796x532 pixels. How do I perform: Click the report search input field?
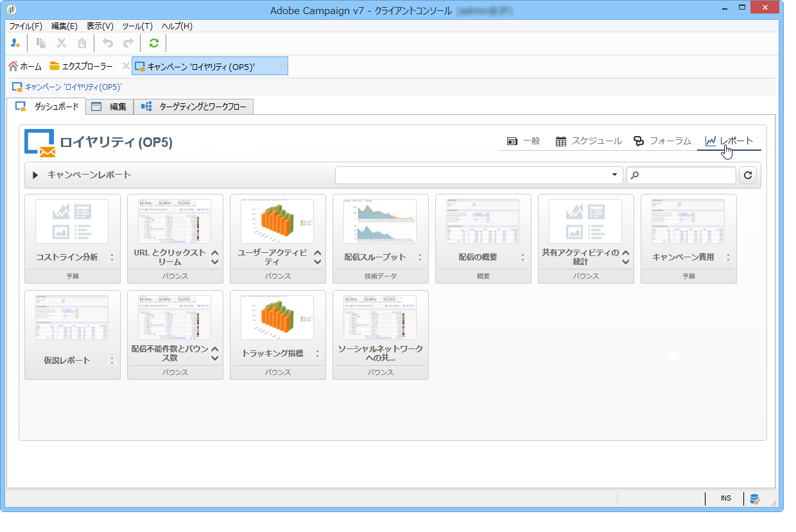(680, 175)
